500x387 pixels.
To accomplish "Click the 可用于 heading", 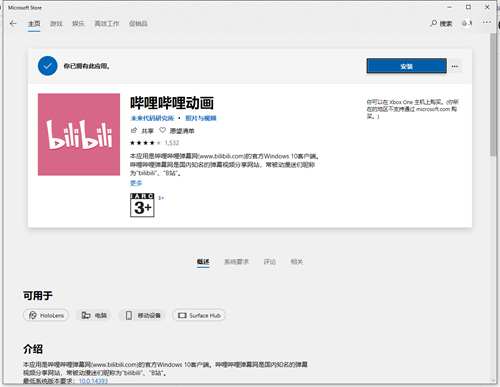I will click(x=38, y=295).
